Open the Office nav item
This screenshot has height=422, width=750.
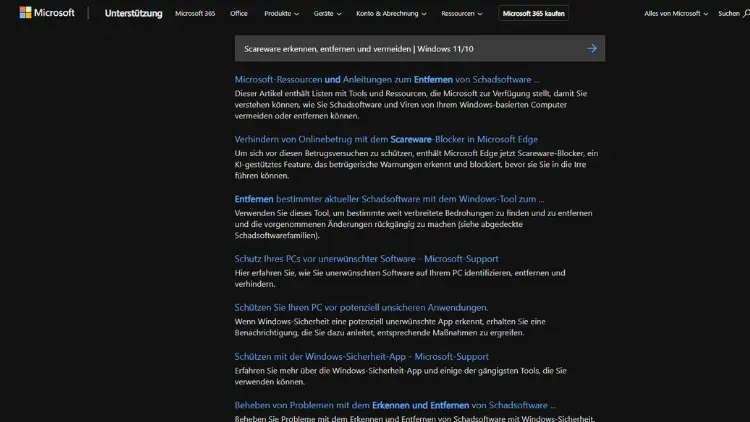(x=239, y=13)
